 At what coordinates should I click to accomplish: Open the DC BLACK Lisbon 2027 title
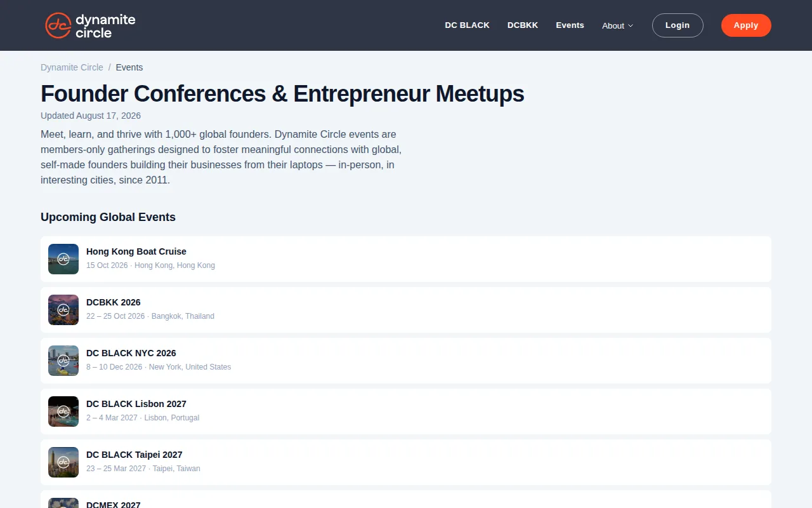[136, 404]
